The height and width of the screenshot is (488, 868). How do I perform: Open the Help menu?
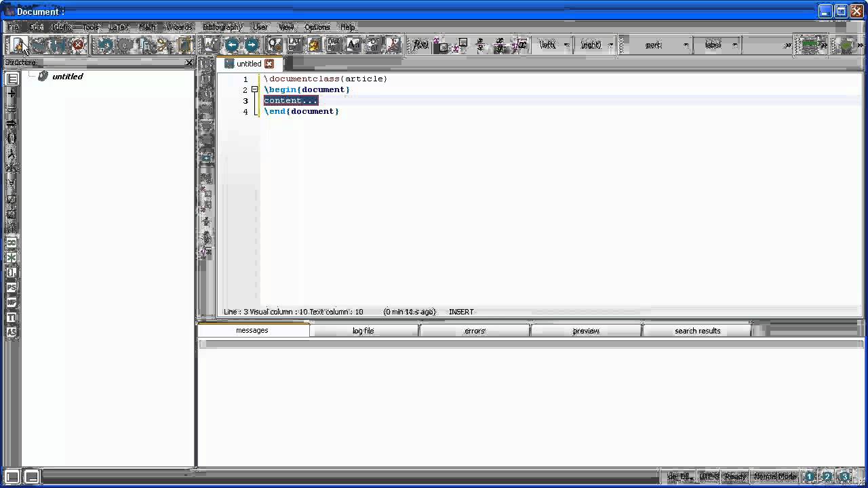(348, 27)
